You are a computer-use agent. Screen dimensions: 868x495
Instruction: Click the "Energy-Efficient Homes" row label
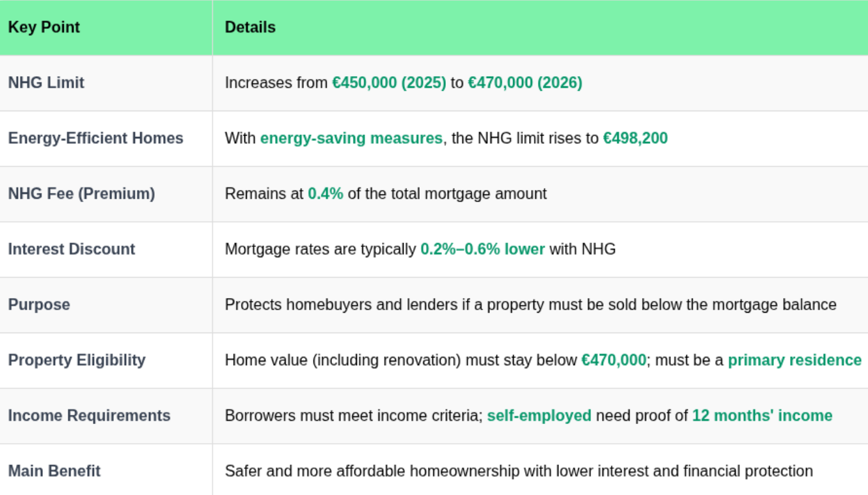[x=95, y=138]
